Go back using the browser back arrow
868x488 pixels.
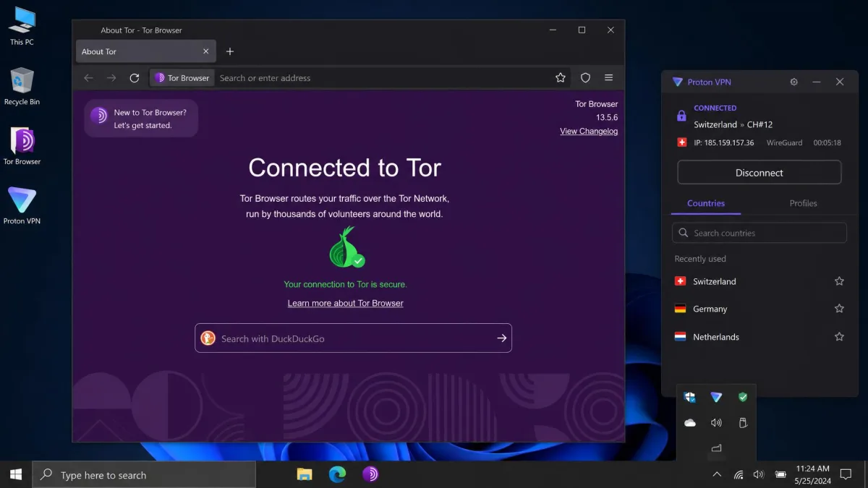[x=88, y=78]
